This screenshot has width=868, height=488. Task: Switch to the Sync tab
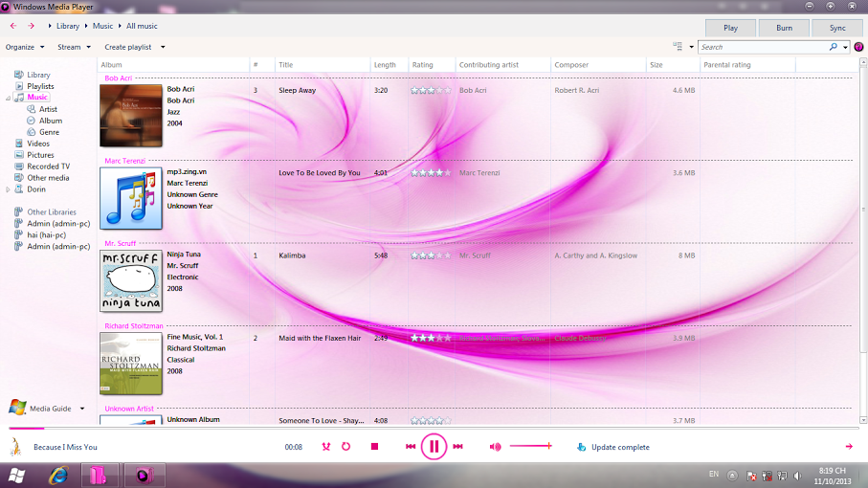pos(837,28)
